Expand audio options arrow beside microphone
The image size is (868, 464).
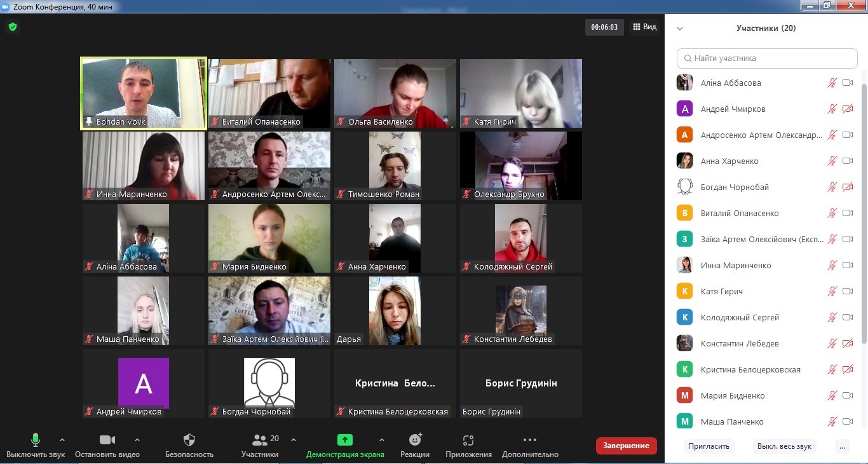[62, 440]
